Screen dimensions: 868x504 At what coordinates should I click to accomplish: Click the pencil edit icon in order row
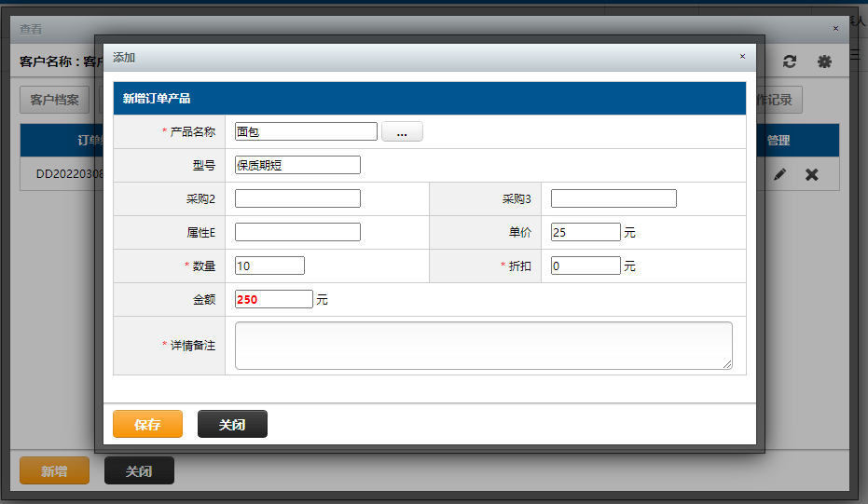(x=779, y=175)
